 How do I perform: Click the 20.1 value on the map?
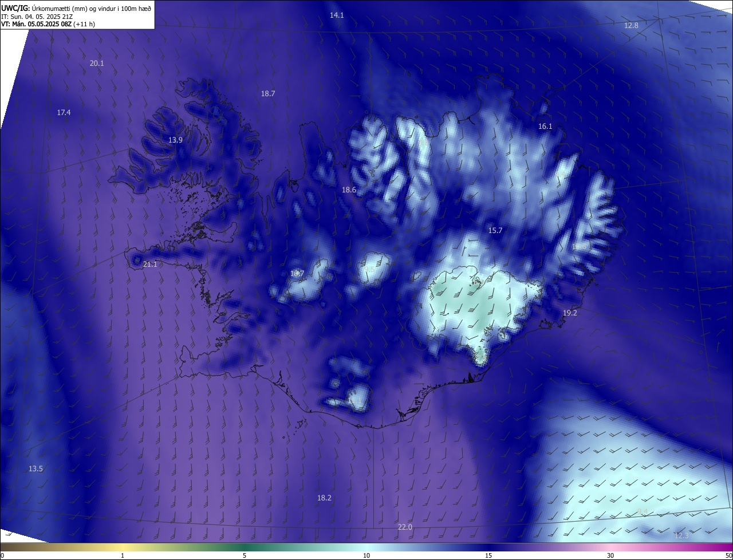click(x=97, y=63)
